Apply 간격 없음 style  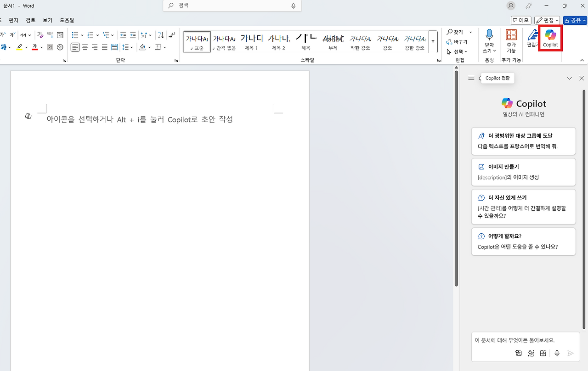click(x=224, y=42)
